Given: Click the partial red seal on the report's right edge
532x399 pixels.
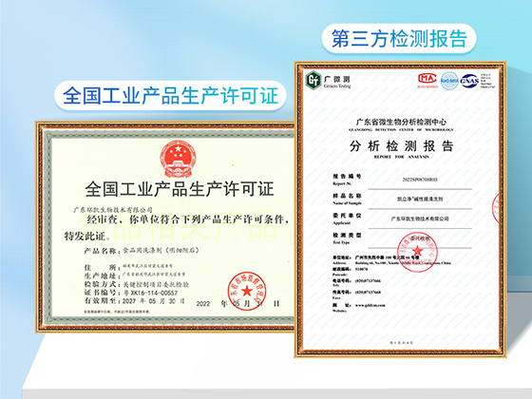Looking at the screenshot, I should [496, 209].
